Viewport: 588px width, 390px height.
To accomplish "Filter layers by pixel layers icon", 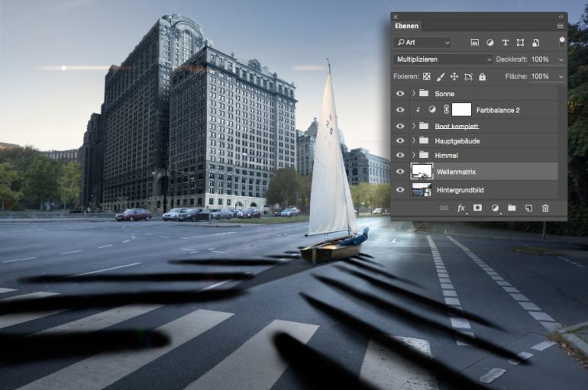I will 474,42.
